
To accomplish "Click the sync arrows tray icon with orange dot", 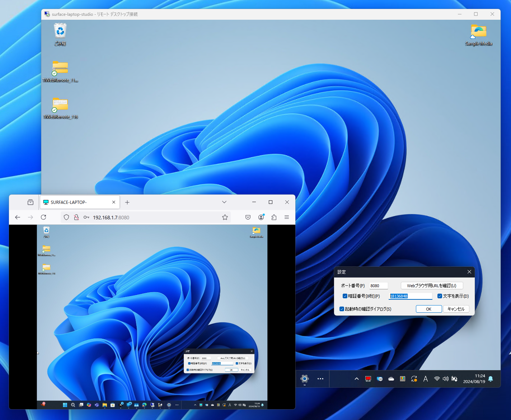I will (414, 379).
